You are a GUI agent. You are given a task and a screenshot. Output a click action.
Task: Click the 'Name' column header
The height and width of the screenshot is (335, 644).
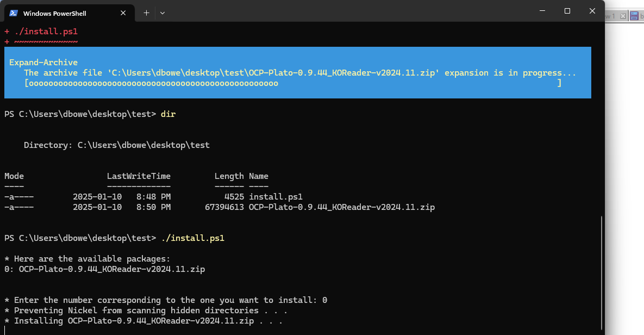(x=259, y=176)
